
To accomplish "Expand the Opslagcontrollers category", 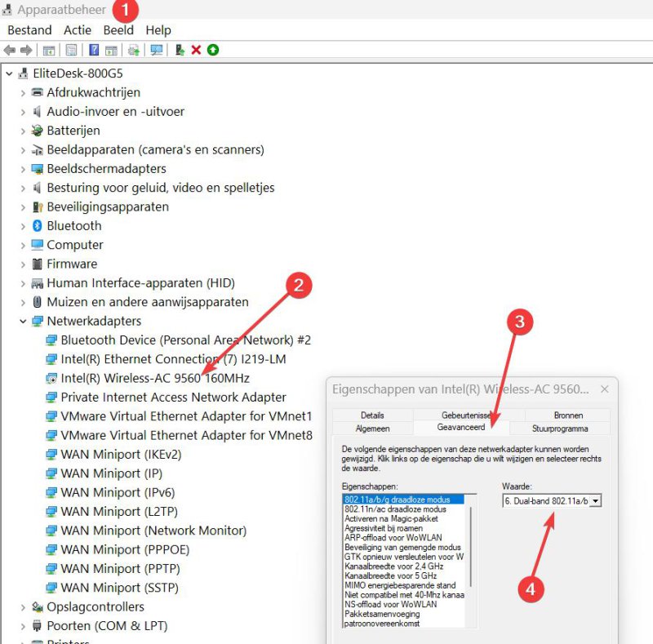I will pyautogui.click(x=23, y=607).
